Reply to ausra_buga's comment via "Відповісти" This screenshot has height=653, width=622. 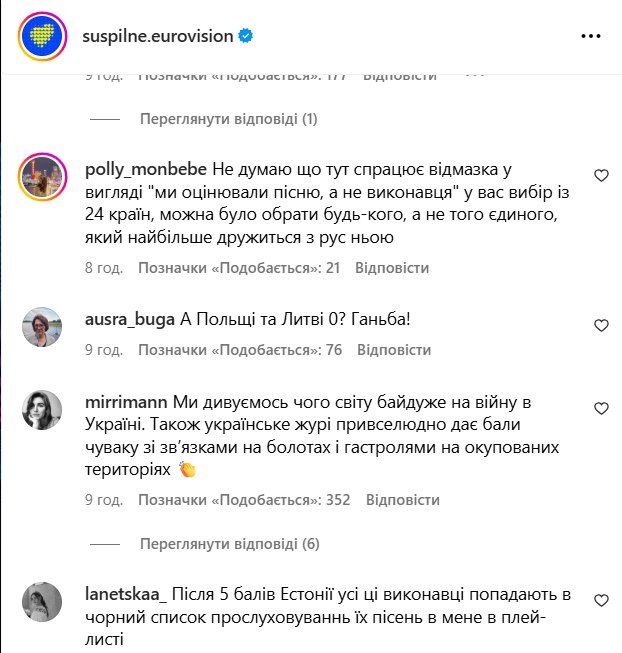point(394,350)
